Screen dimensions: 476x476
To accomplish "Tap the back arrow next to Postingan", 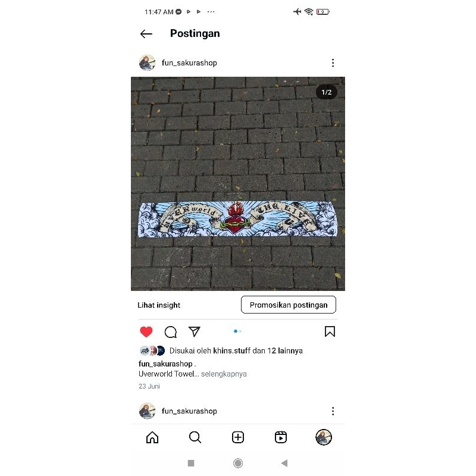I will click(146, 34).
